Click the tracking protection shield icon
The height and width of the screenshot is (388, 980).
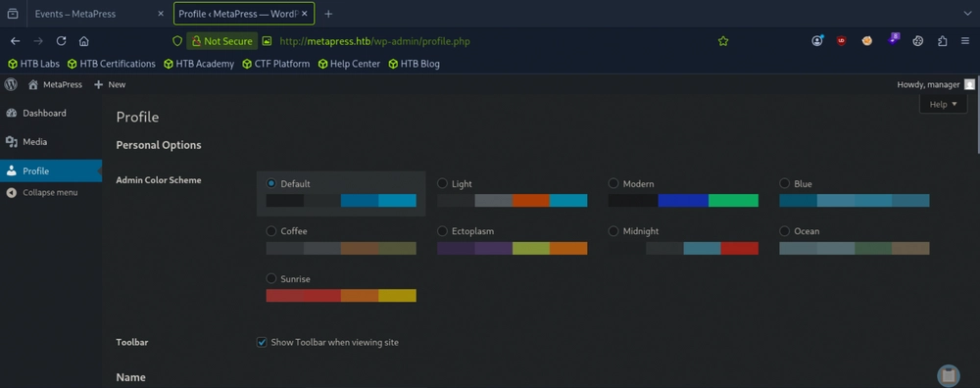pos(177,41)
